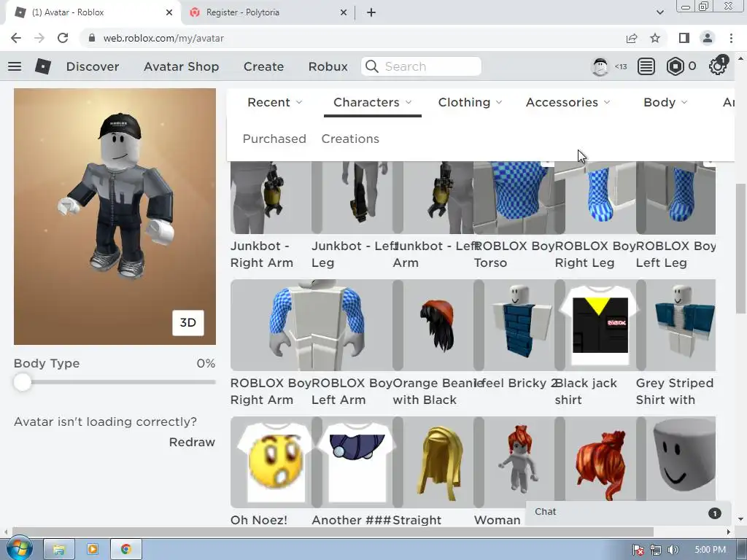This screenshot has width=747, height=560.
Task: Open the Robux balance hexagon icon
Action: click(x=675, y=66)
